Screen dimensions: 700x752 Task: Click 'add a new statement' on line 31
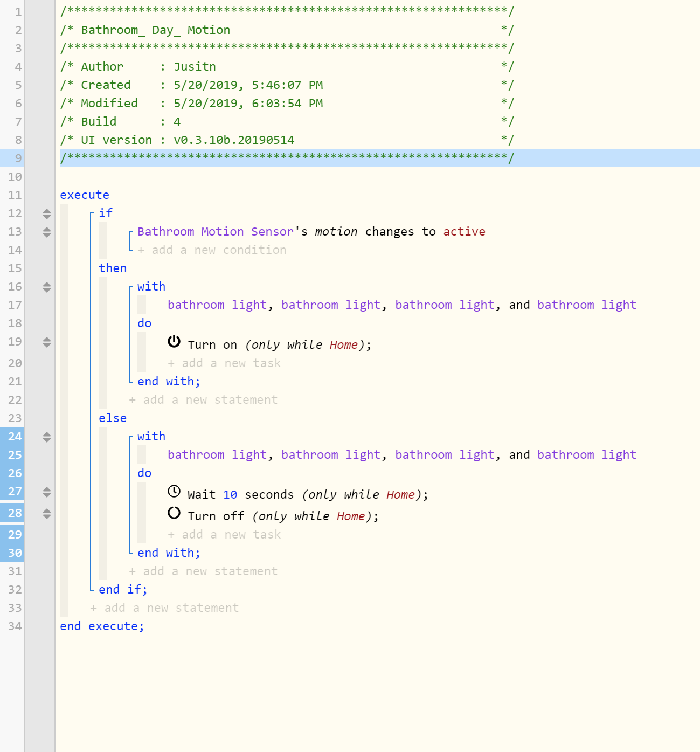pos(203,571)
